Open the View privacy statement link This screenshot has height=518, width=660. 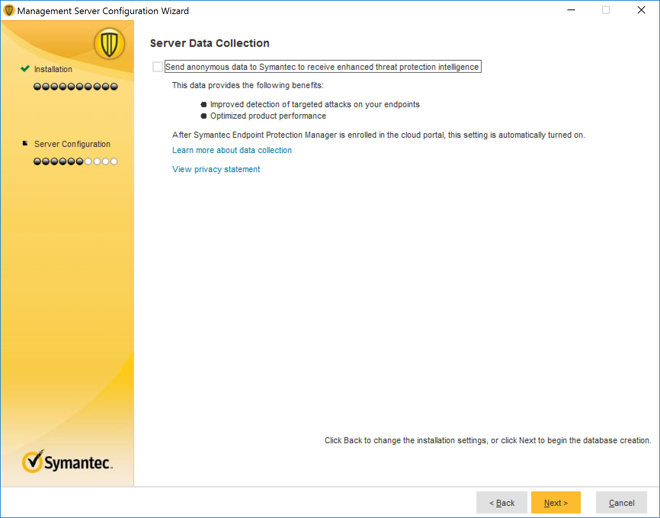point(216,169)
